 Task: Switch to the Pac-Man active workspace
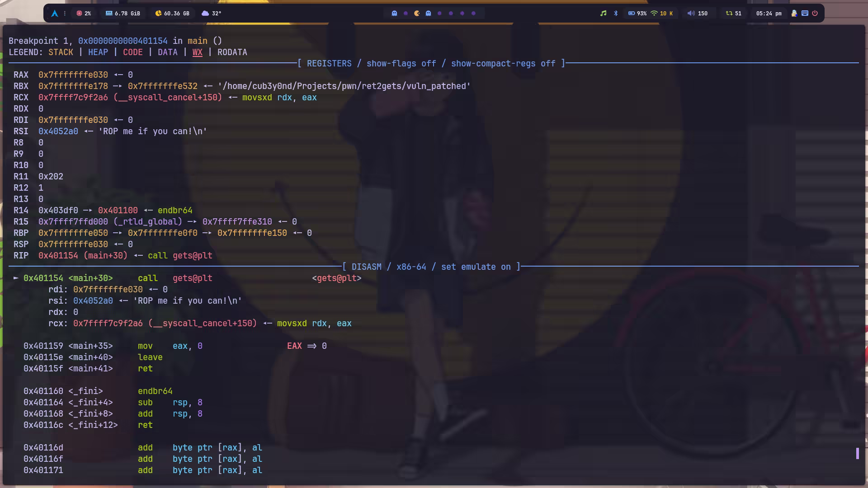click(417, 14)
